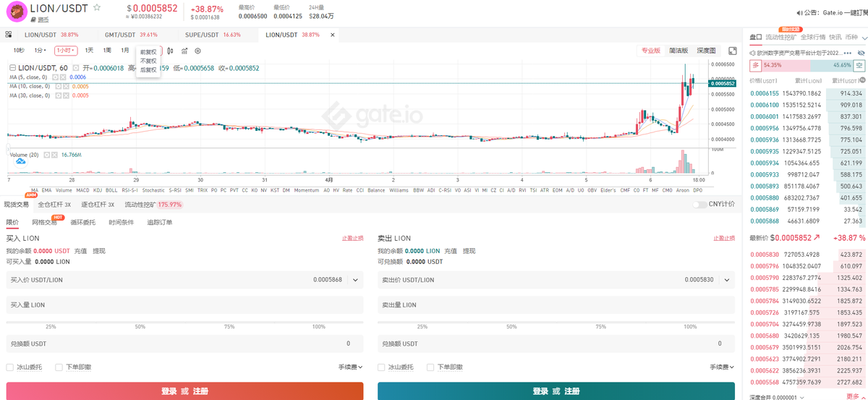Click 100% on the buy amount slider
Viewport: 868px width, 400px height.
318,327
